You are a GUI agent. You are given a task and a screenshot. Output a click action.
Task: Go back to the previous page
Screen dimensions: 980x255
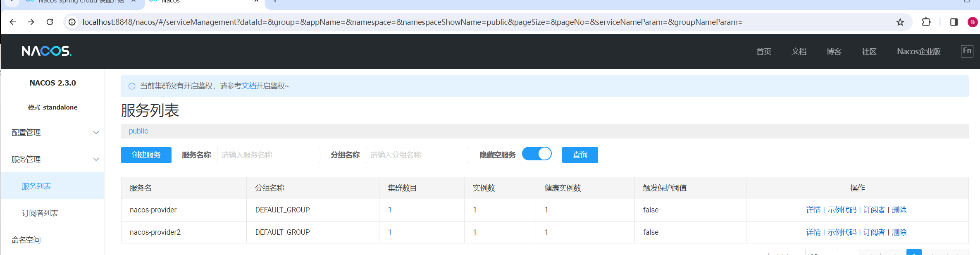tap(13, 22)
